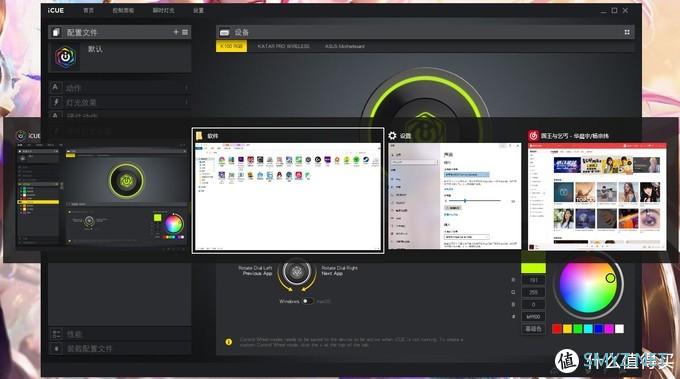Switch to the KATAR PRO WIRELESS tab
This screenshot has height=379, width=680.
284,46
